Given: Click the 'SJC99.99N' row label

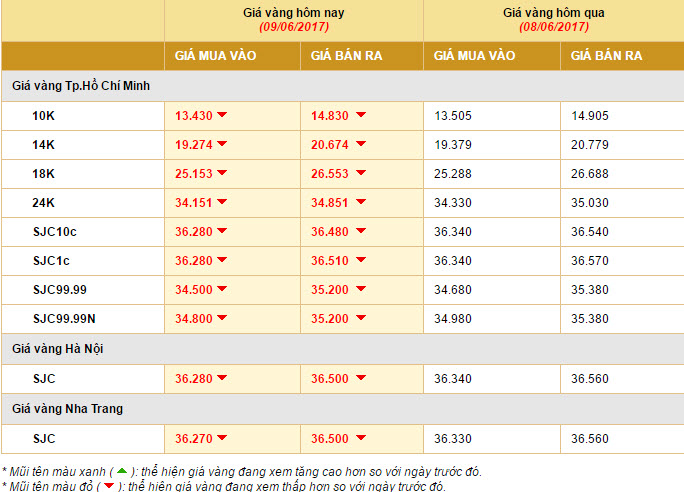Looking at the screenshot, I should point(64,319).
